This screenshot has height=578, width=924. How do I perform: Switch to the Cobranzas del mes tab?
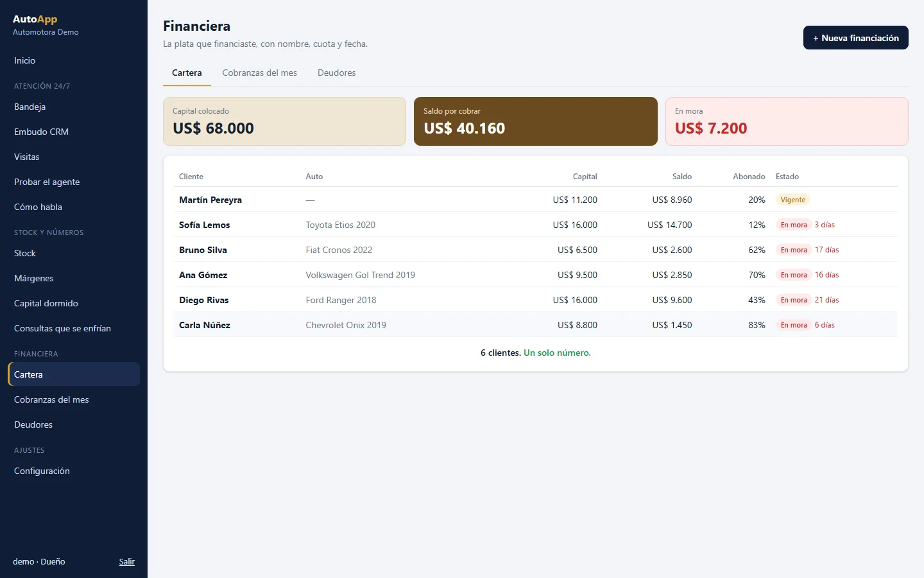[x=259, y=73]
